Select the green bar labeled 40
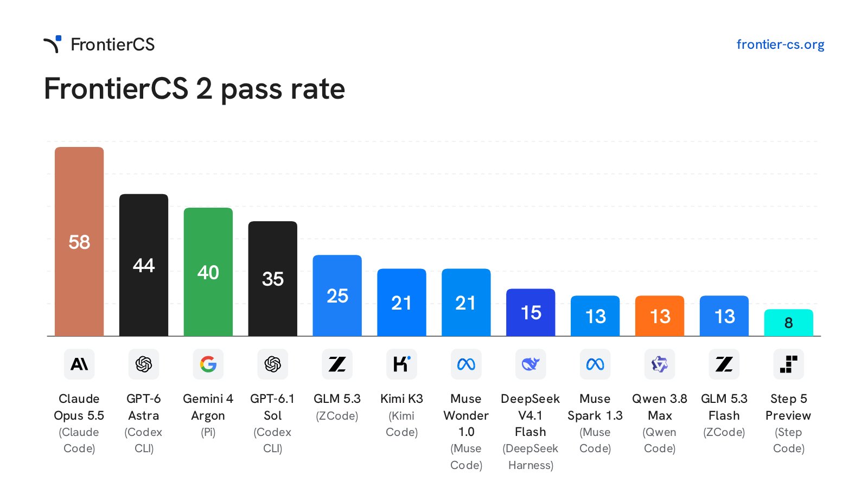 [x=208, y=272]
